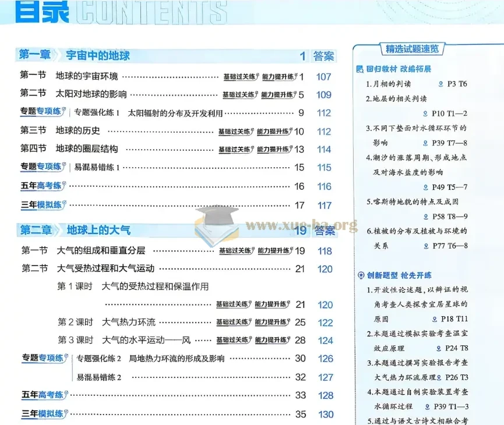Select sidebar item 1.月相的判读
This screenshot has height=425, width=504.
388,84
